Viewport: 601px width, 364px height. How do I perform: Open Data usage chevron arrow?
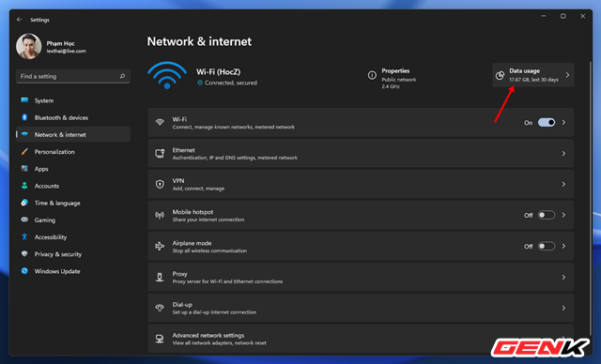(x=567, y=75)
